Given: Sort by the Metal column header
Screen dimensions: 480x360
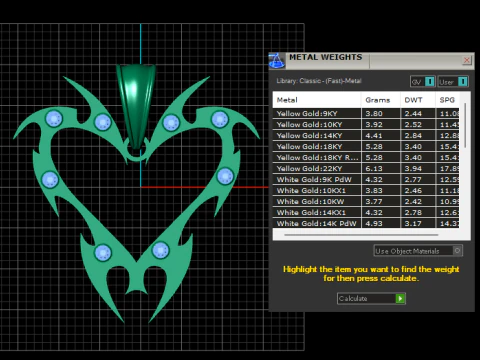Looking at the screenshot, I should click(317, 100).
